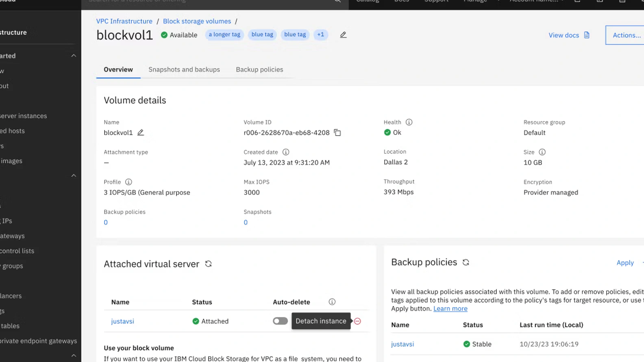Click the Auto-delete info icon
The width and height of the screenshot is (644, 362).
pos(332,302)
